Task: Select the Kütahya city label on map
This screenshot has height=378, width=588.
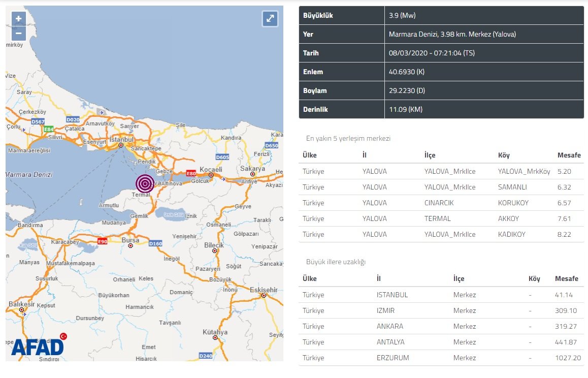Action: [214, 332]
